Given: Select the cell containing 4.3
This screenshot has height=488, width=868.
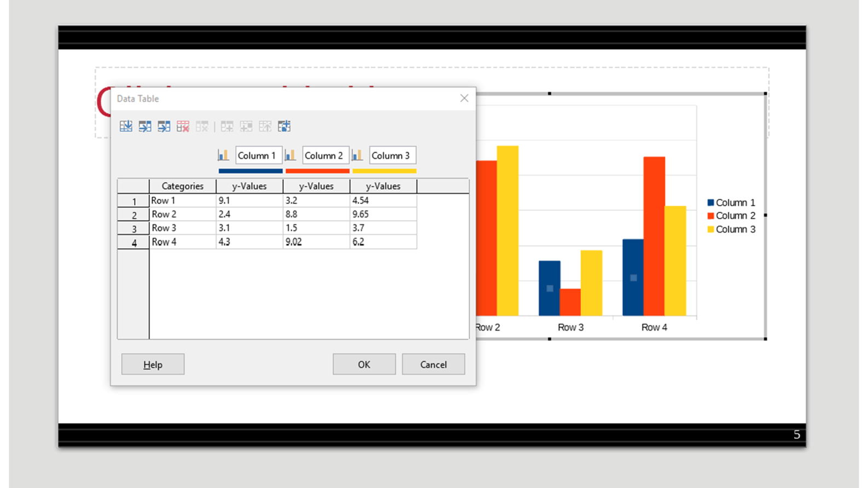Looking at the screenshot, I should point(250,242).
